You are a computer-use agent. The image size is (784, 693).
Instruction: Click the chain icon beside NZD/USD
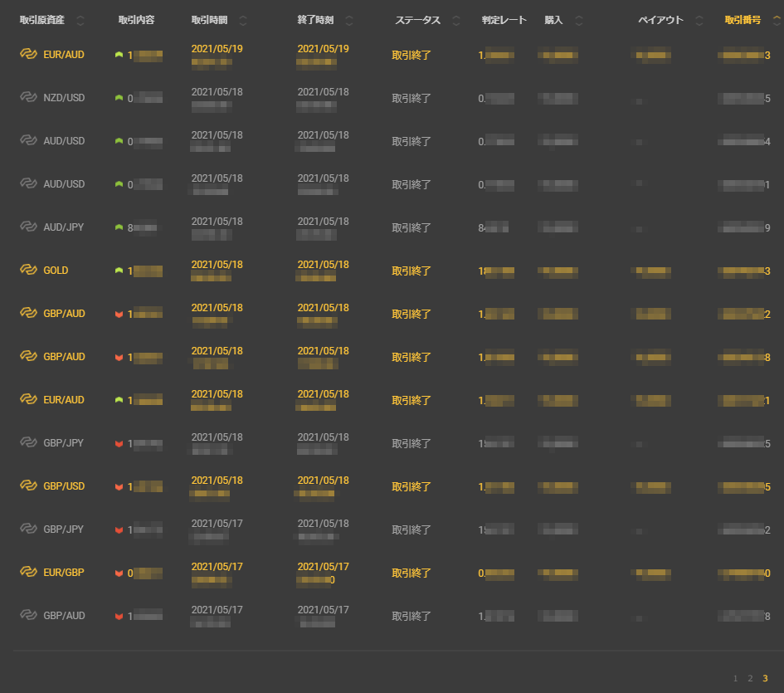(x=29, y=97)
